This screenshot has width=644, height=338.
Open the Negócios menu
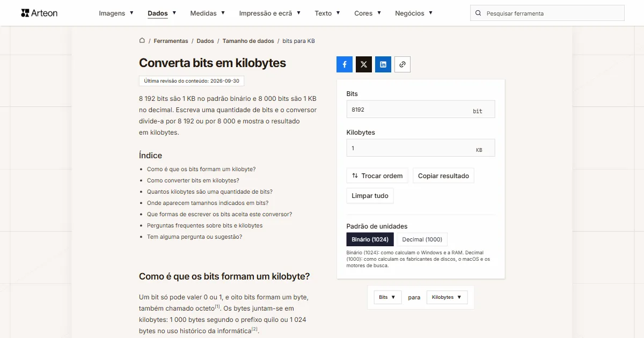pyautogui.click(x=414, y=13)
